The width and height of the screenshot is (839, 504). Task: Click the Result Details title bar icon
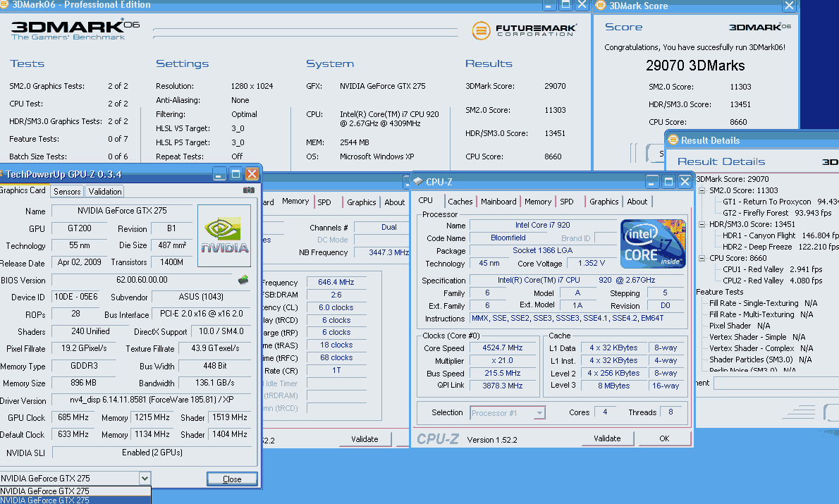pyautogui.click(x=673, y=140)
